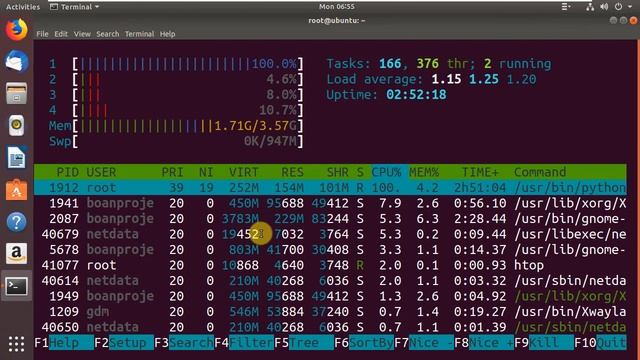Select process row PID 1949
The height and width of the screenshot is (360, 640).
pos(330,296)
